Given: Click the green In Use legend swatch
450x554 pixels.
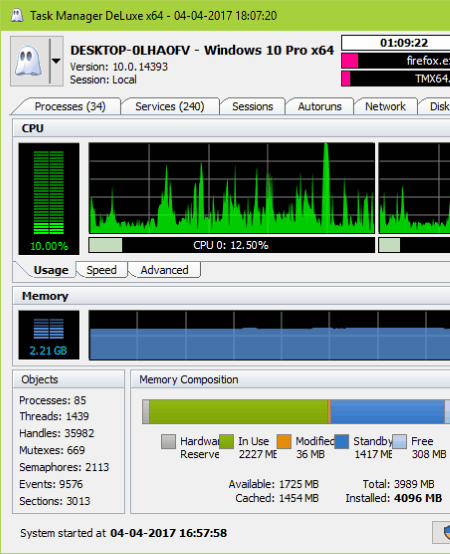Looking at the screenshot, I should [x=226, y=442].
